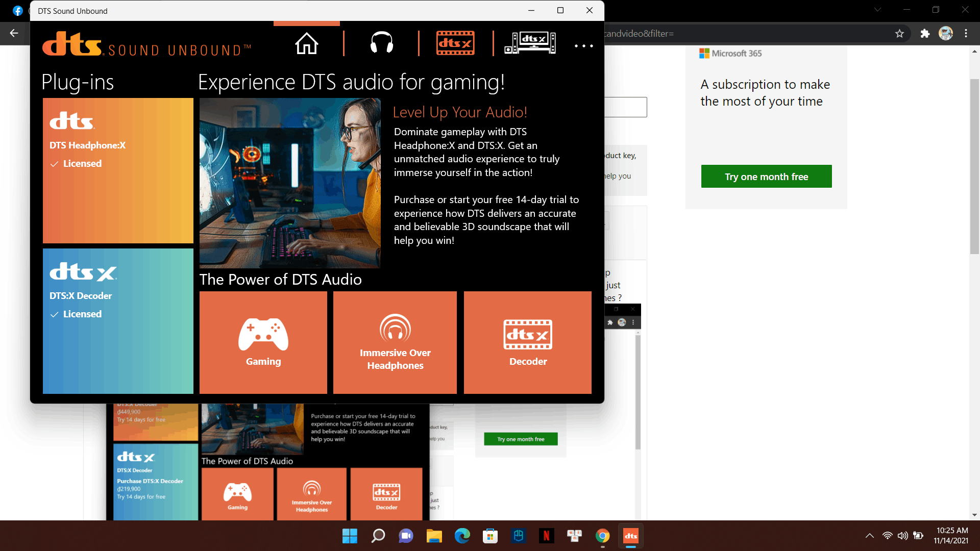Image resolution: width=980 pixels, height=551 pixels.
Task: Expand the Plug-ins section list
Action: tap(77, 81)
